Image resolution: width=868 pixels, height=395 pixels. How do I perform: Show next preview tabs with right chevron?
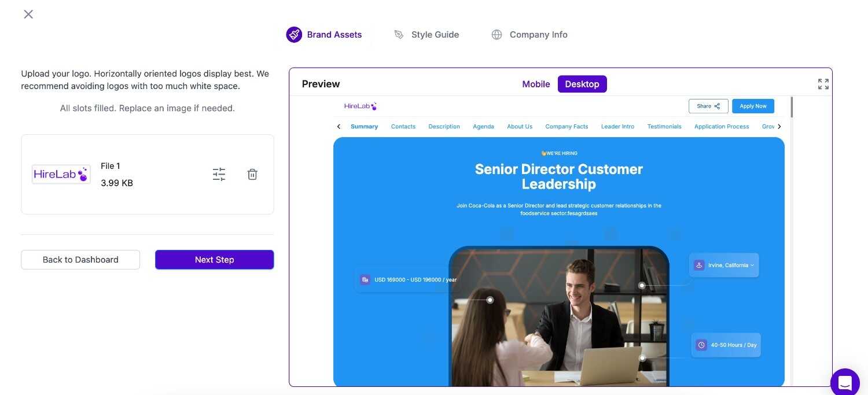click(779, 126)
